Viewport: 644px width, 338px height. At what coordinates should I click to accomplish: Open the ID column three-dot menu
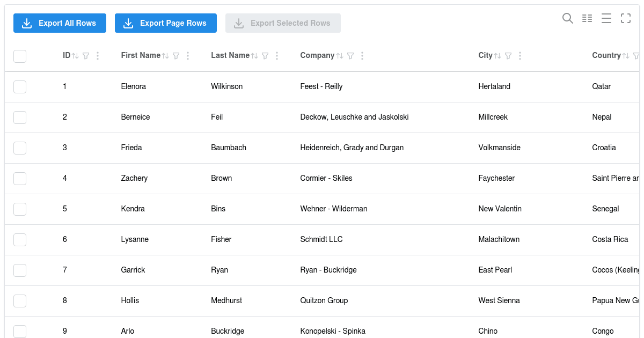coord(97,55)
